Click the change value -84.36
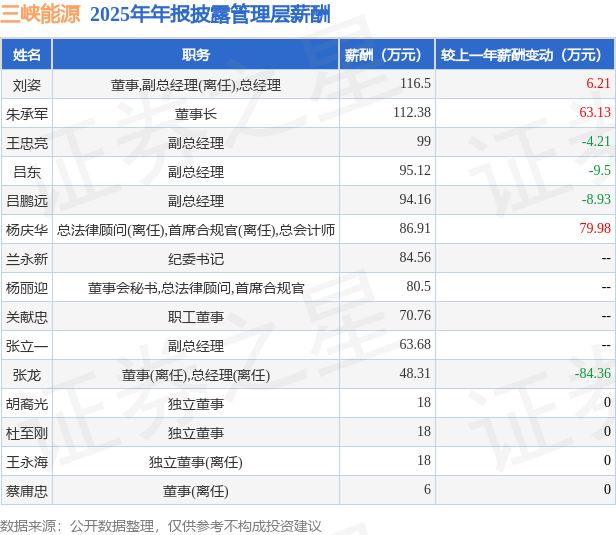This screenshot has height=535, width=616. (x=592, y=373)
